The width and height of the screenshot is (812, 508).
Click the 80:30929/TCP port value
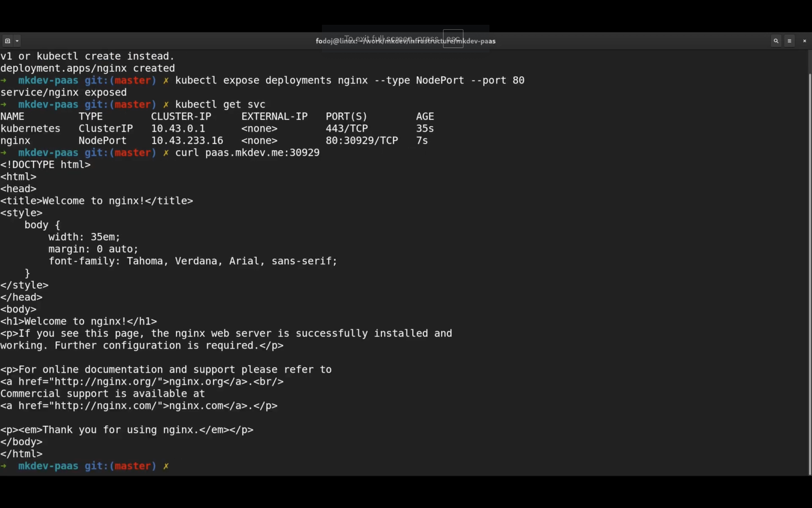pyautogui.click(x=362, y=141)
